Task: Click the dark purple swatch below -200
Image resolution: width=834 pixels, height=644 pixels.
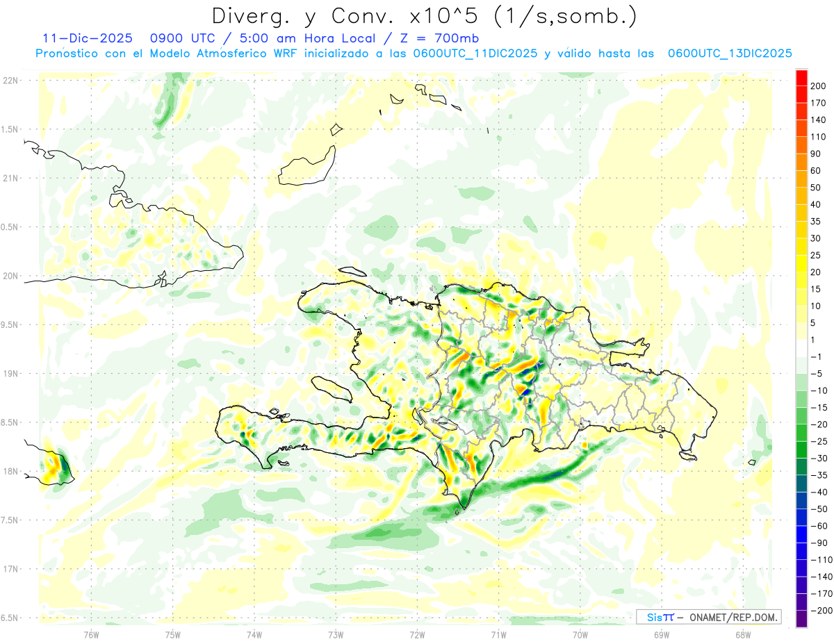Action: pos(801,619)
